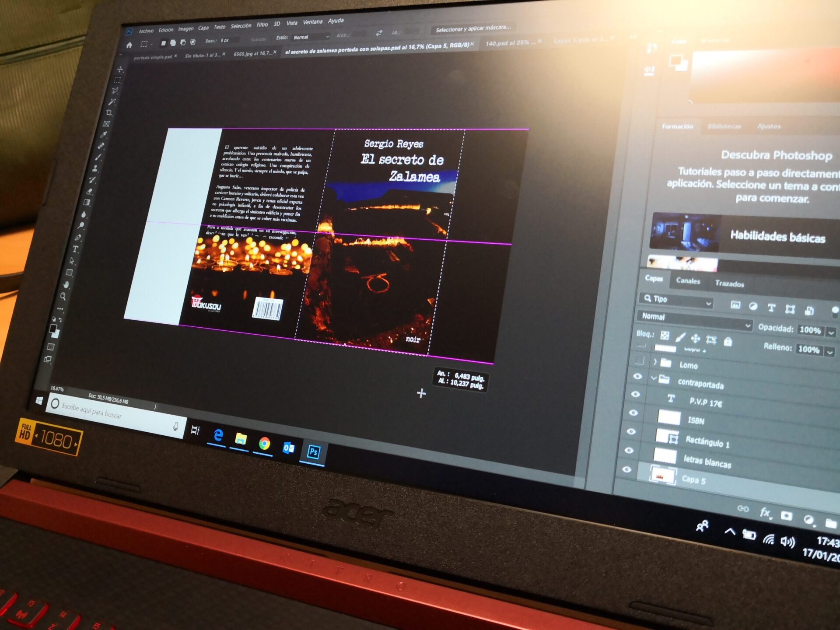
Task: Select the Zoom tool
Action: click(63, 297)
